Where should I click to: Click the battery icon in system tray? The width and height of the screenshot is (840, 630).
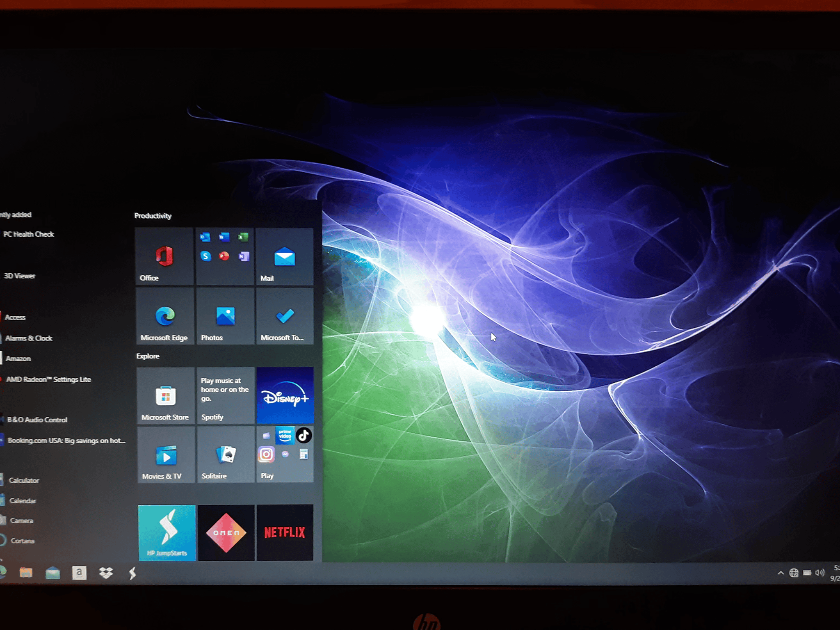tap(807, 573)
